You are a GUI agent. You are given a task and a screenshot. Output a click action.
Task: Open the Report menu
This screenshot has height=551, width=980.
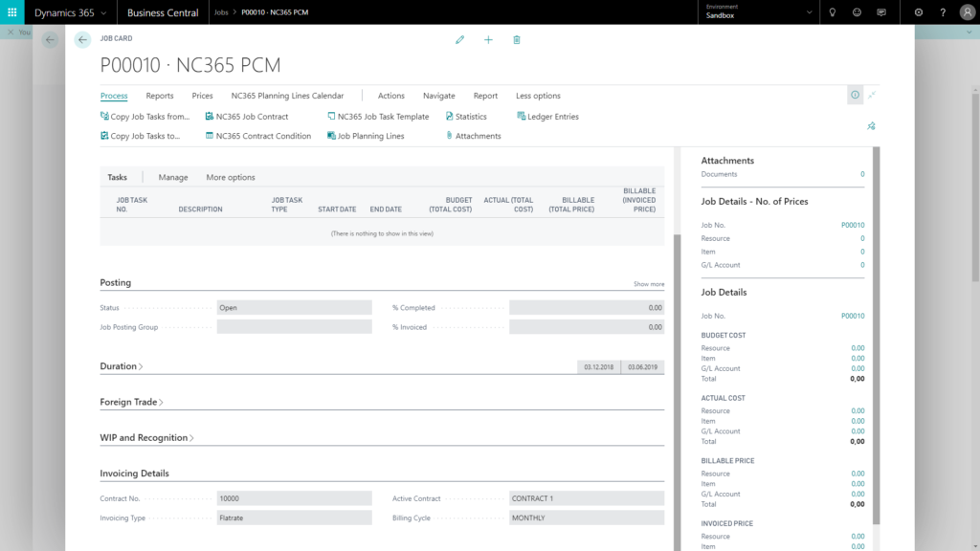click(x=485, y=96)
